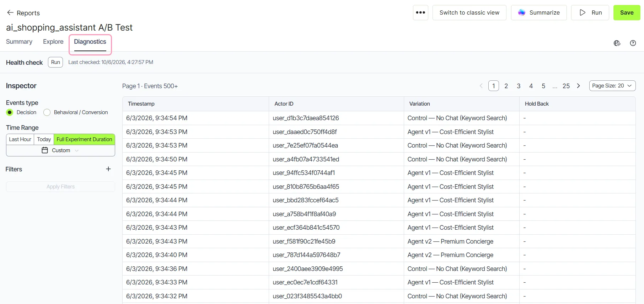Choose Last Hour time range
This screenshot has width=644, height=304.
point(20,139)
